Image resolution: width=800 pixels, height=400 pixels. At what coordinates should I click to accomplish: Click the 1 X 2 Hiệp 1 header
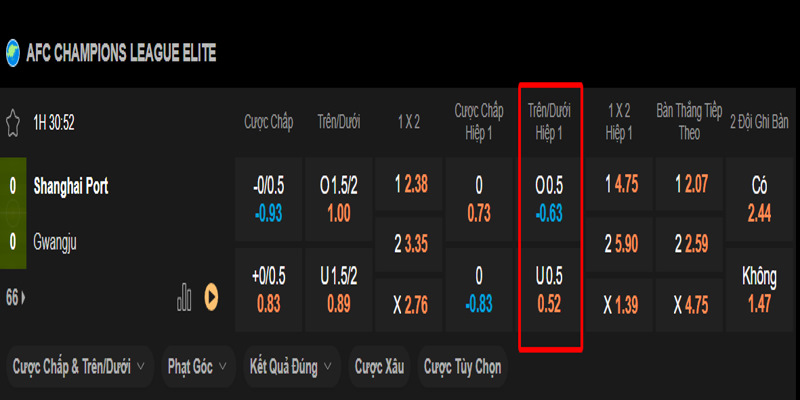point(619,123)
